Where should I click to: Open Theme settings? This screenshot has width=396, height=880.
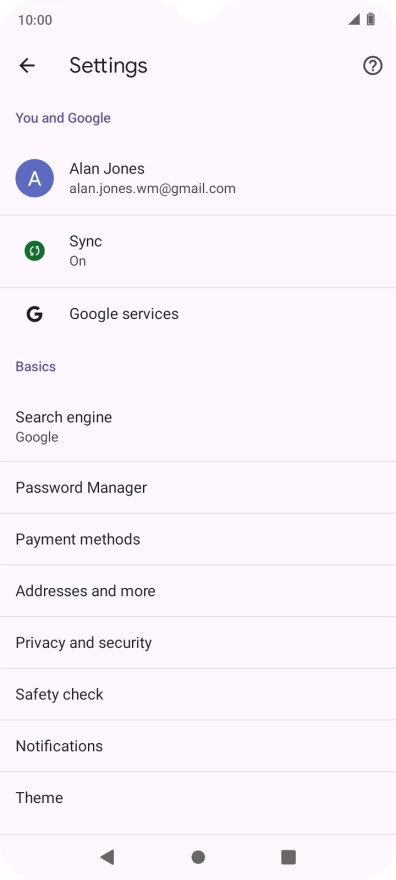pyautogui.click(x=198, y=798)
